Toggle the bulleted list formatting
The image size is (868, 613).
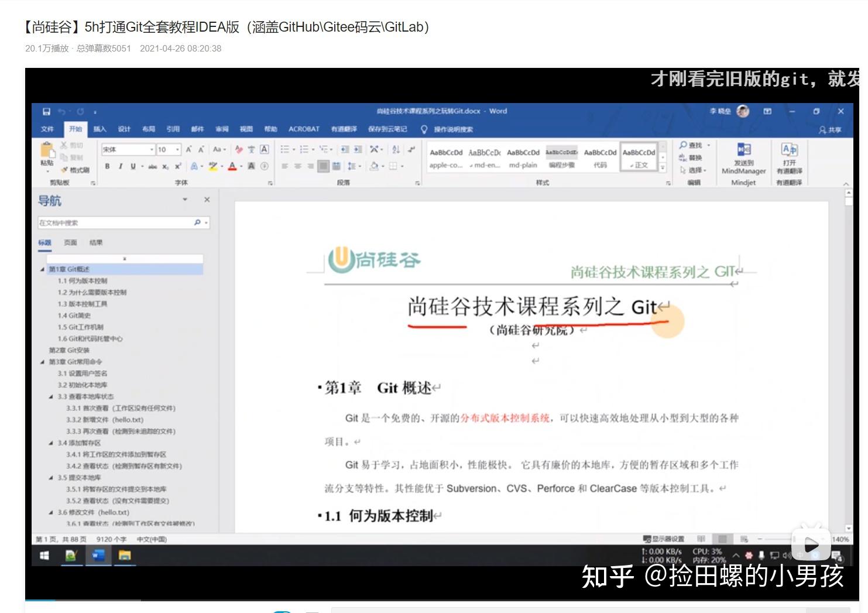tap(286, 149)
